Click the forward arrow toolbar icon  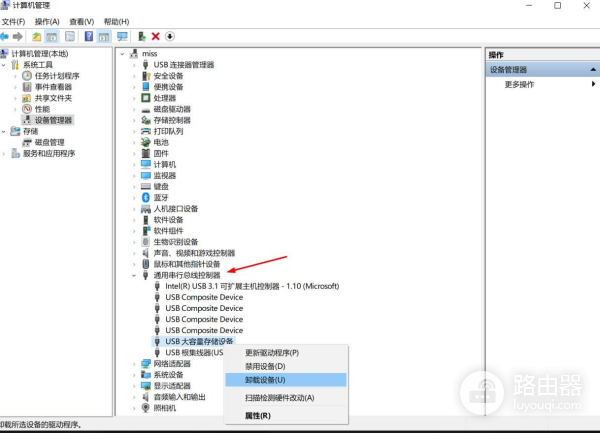(19, 36)
